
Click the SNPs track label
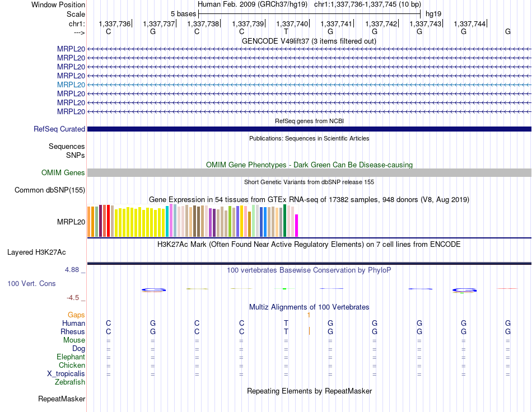pyautogui.click(x=76, y=155)
